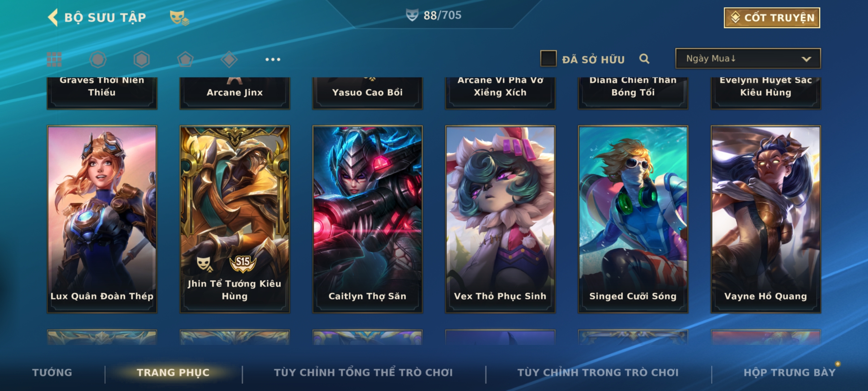Go back using the Bộ Sưu Tập arrow
868x391 pixels.
point(53,17)
